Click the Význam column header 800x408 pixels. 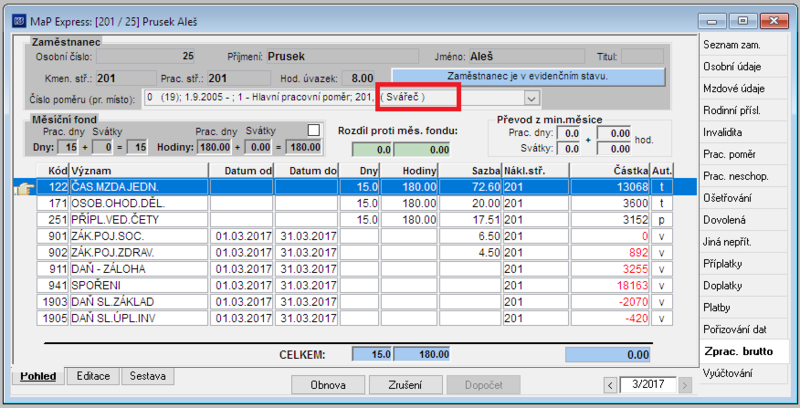pos(139,170)
